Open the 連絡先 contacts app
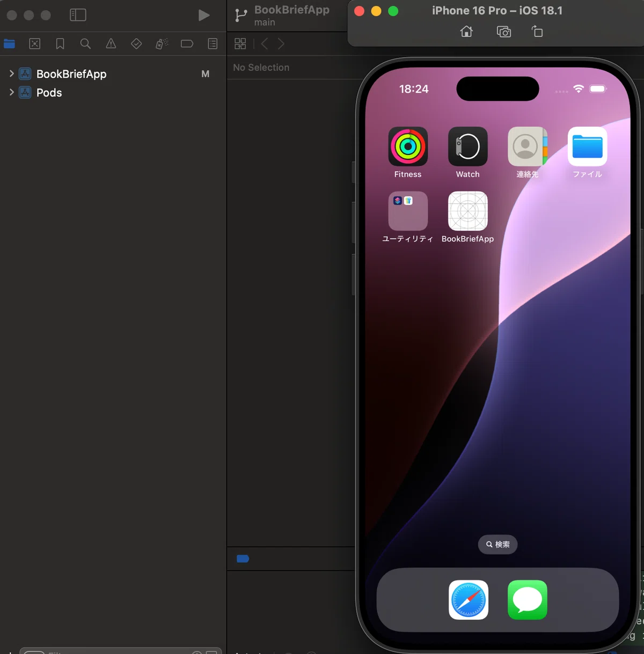The height and width of the screenshot is (654, 644). [528, 146]
